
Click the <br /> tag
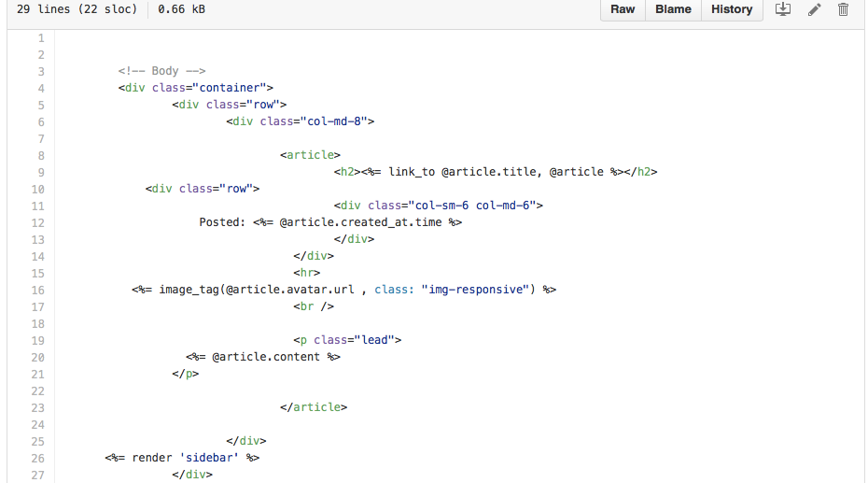(314, 306)
